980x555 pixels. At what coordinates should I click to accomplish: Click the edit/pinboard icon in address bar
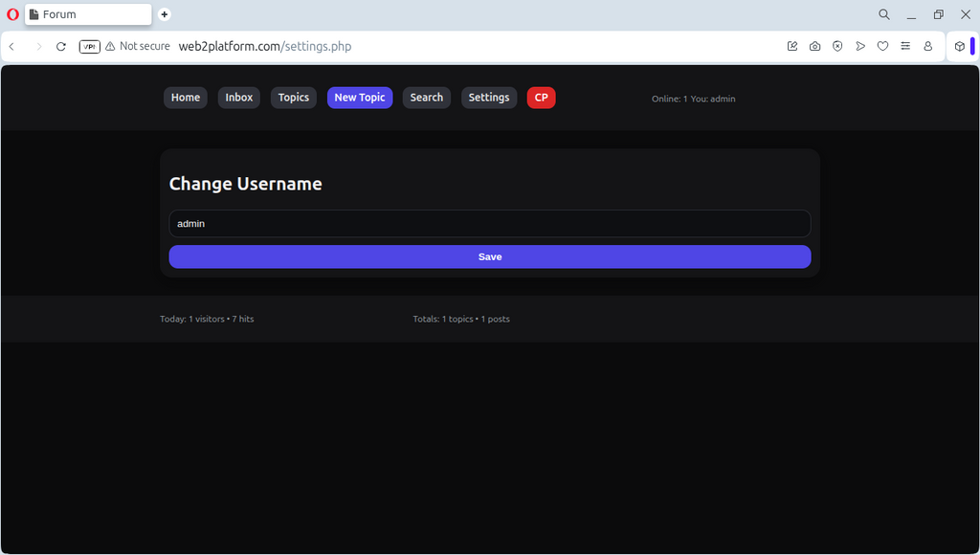[x=792, y=46]
